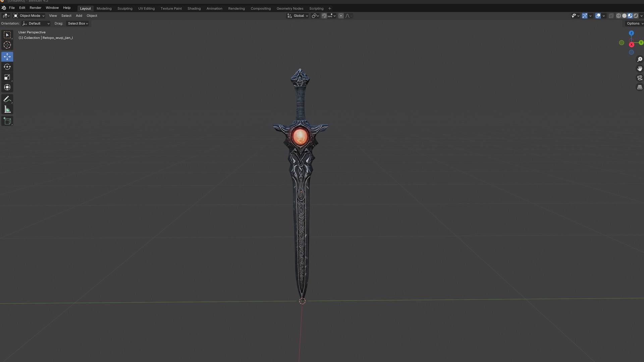Open the pivot point dropdown
The width and height of the screenshot is (644, 362).
[x=315, y=16]
